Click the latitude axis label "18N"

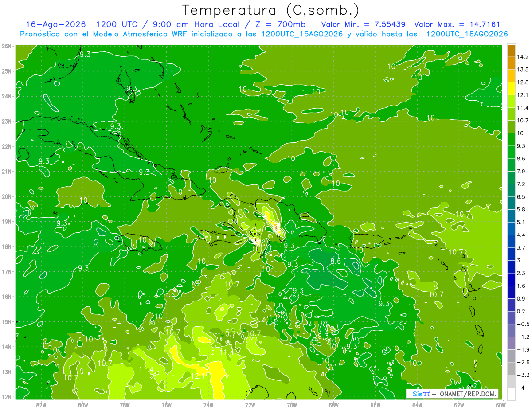tap(7, 247)
